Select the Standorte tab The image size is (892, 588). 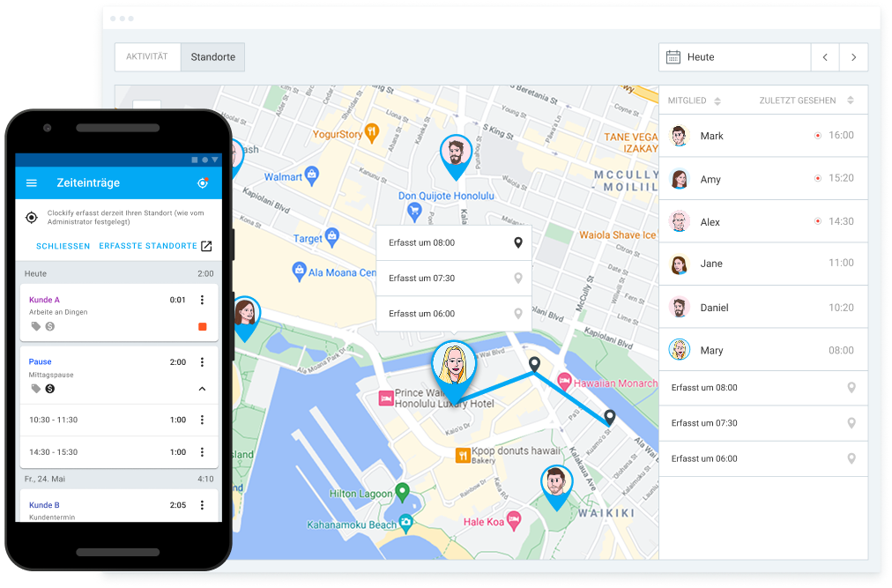point(212,57)
